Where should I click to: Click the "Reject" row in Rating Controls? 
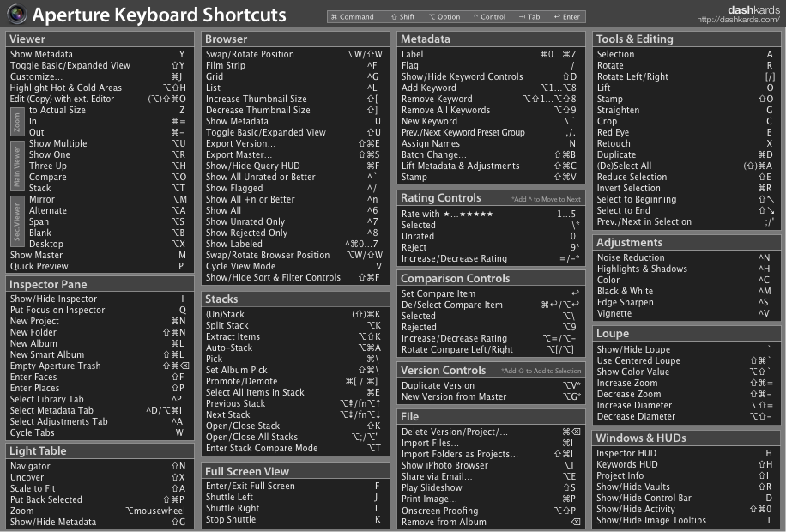pos(490,247)
